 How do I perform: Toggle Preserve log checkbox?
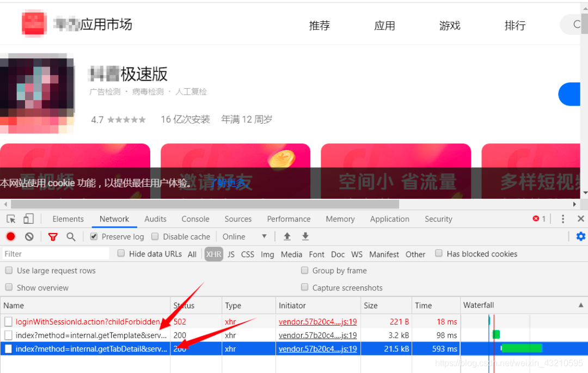point(94,236)
